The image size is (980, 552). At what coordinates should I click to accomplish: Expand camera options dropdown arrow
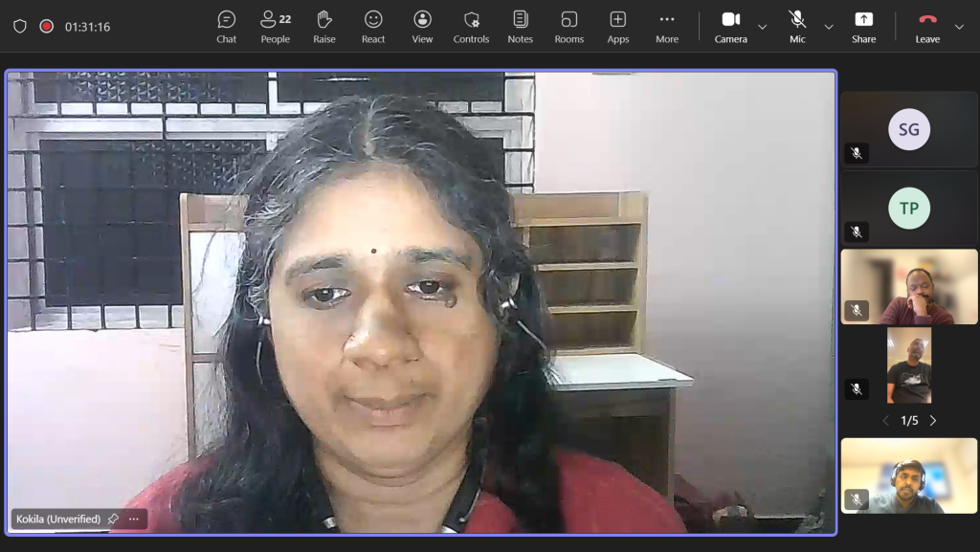click(763, 27)
